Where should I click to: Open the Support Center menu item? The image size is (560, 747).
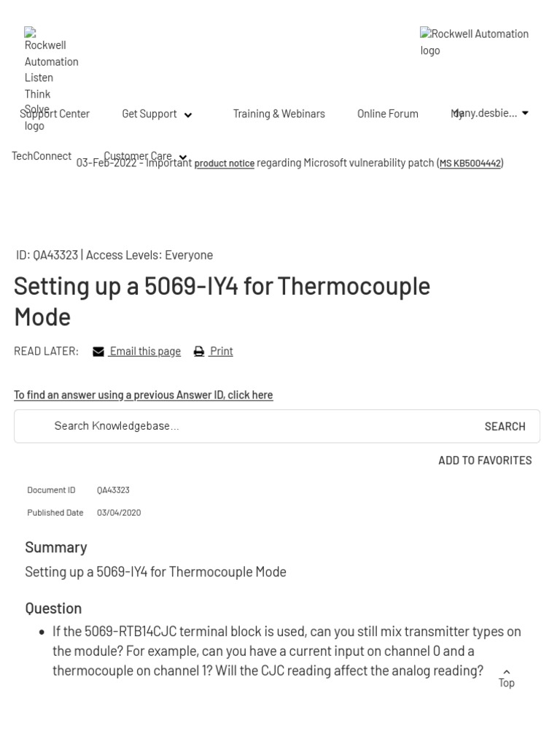pos(55,114)
